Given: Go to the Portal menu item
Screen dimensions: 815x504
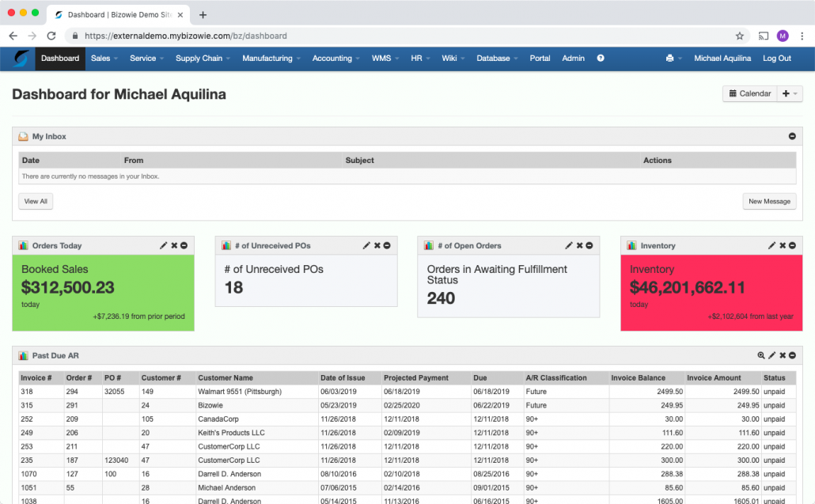Looking at the screenshot, I should (540, 59).
